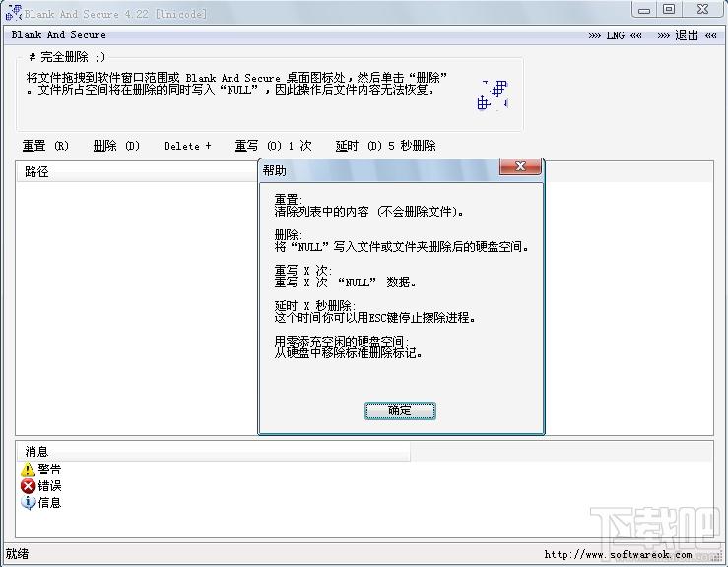Confirm the help dialog with 确定
728x567 pixels.
[x=400, y=410]
